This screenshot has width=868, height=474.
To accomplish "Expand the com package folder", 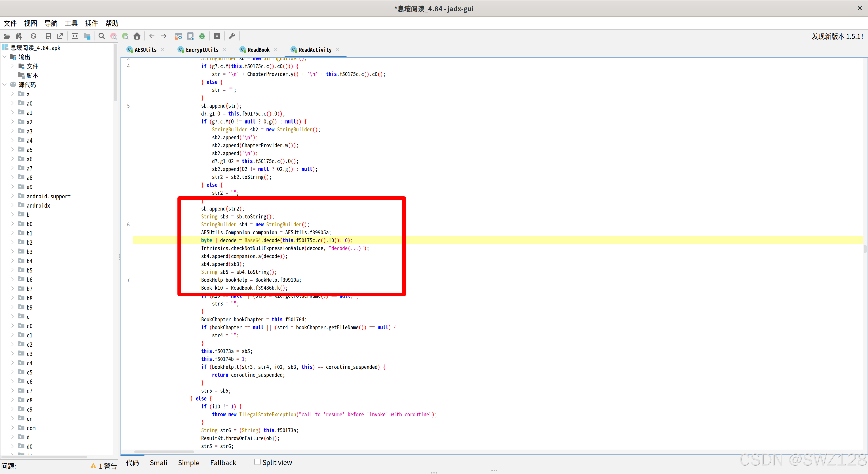I will click(x=12, y=428).
